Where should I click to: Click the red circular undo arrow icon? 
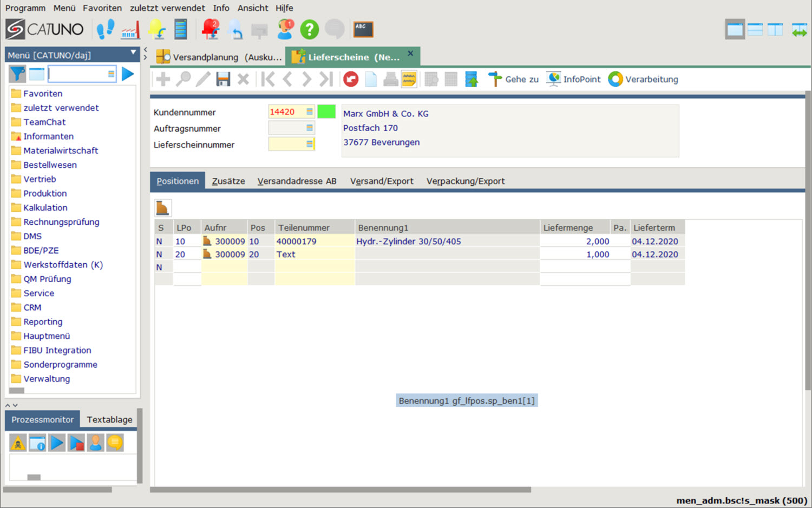[x=351, y=79]
